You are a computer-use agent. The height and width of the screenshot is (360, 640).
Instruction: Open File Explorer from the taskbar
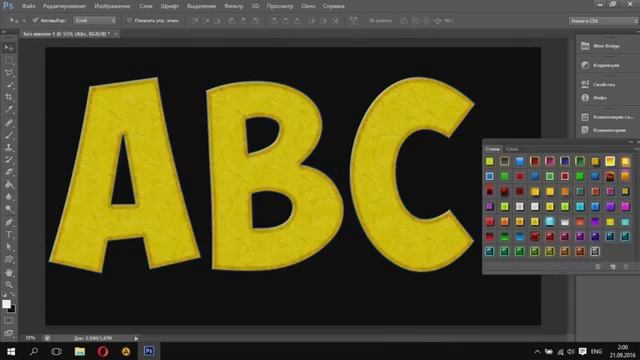[80, 351]
